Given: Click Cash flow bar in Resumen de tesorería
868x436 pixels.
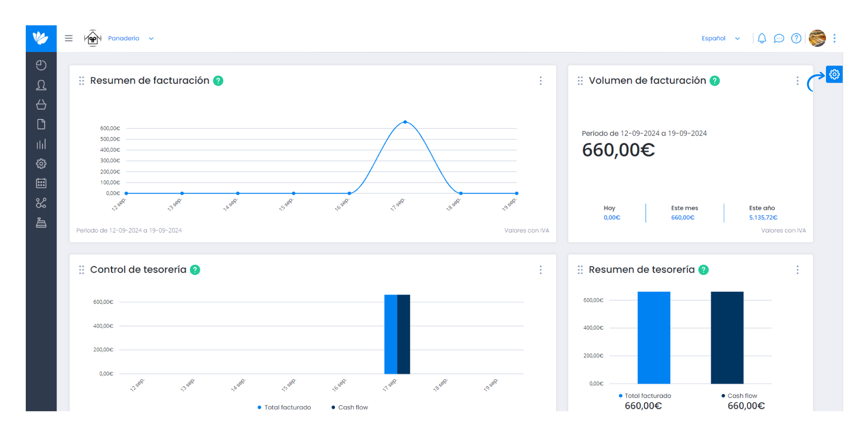Looking at the screenshot, I should point(727,337).
